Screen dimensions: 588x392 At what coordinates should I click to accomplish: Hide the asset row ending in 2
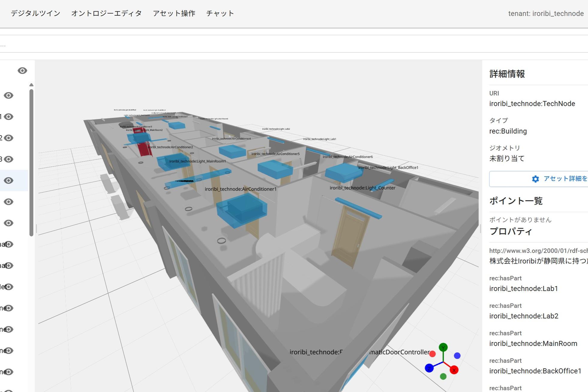(x=8, y=138)
